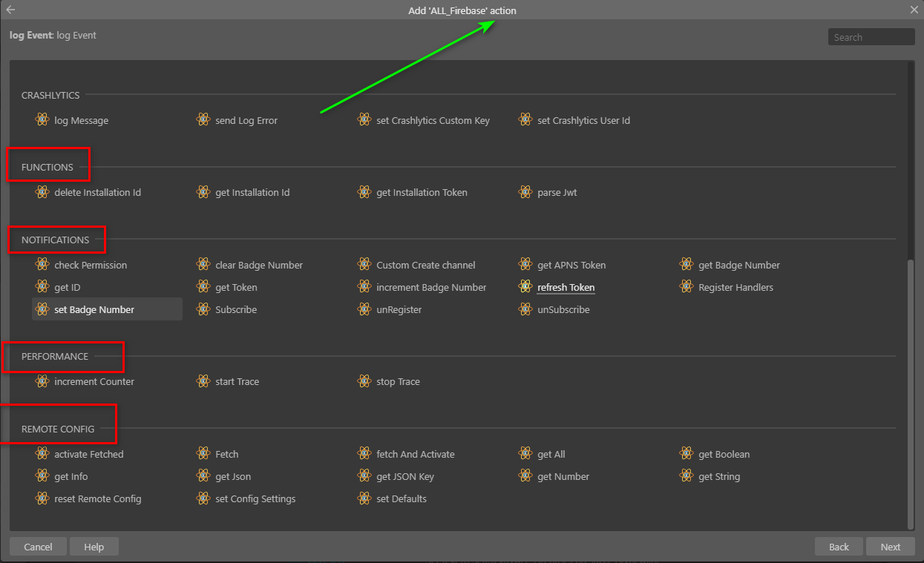This screenshot has height=563, width=924.
Task: Click the vertical scrollbar thumb
Action: click(911, 393)
